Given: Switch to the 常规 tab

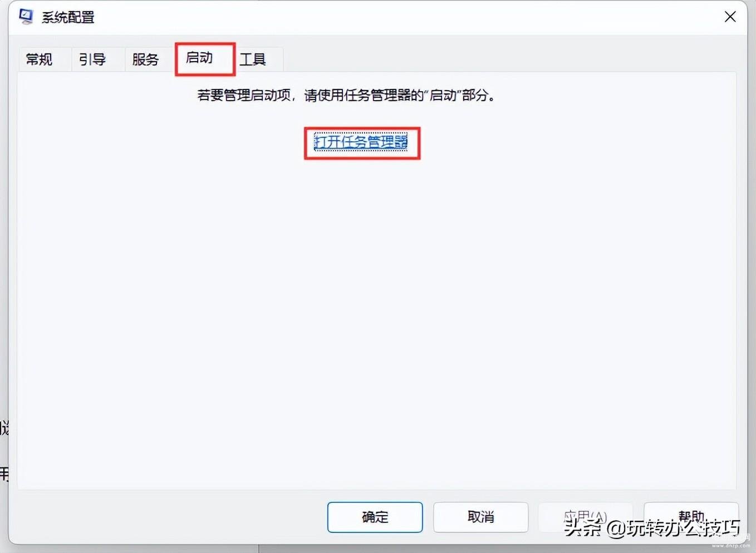Looking at the screenshot, I should (x=40, y=59).
